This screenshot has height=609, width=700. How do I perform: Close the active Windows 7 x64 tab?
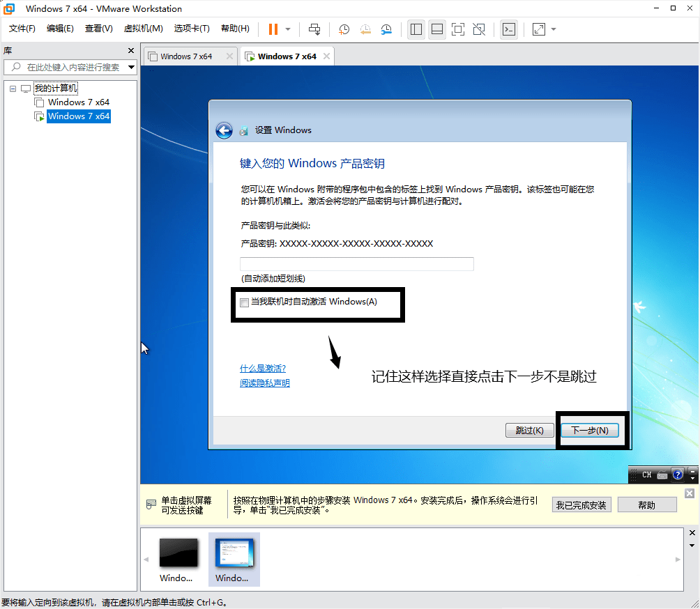tap(327, 56)
